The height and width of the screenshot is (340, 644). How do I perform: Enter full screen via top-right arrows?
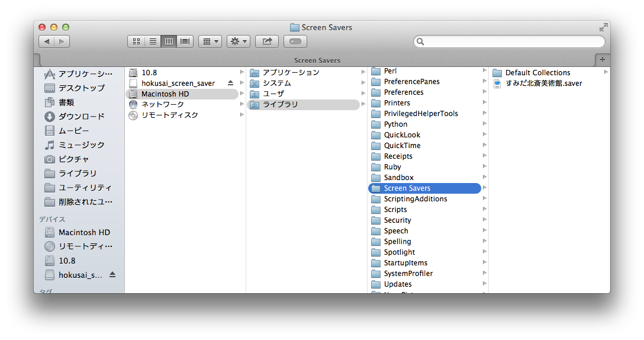point(603,27)
